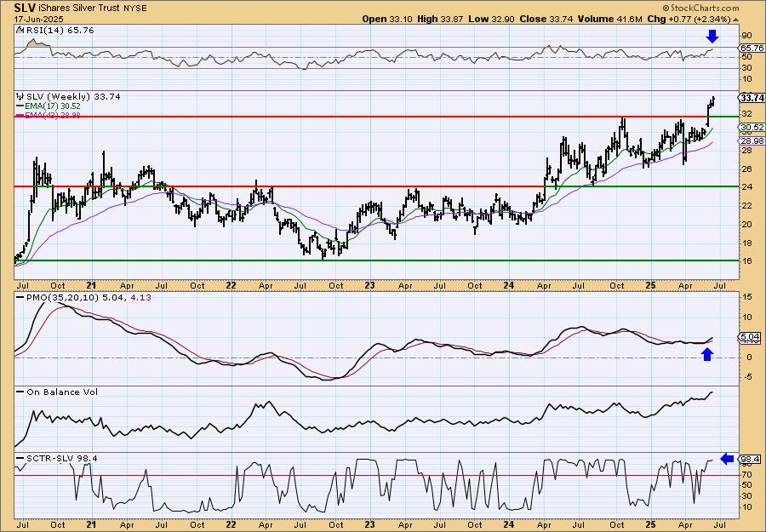This screenshot has height=532, width=766.
Task: Click the SCTR-SLV 98.4 panel label
Action: point(61,458)
